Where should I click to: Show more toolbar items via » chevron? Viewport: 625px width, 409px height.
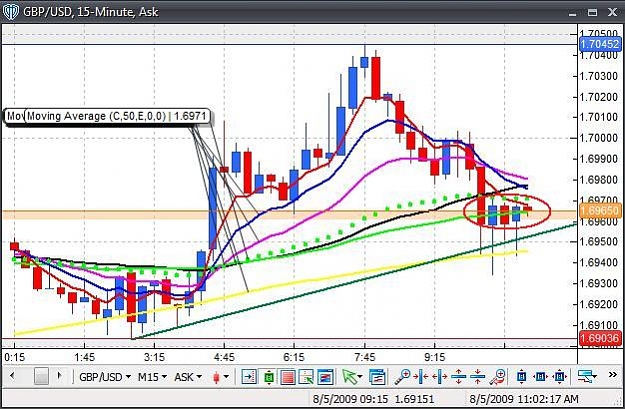coord(613,375)
